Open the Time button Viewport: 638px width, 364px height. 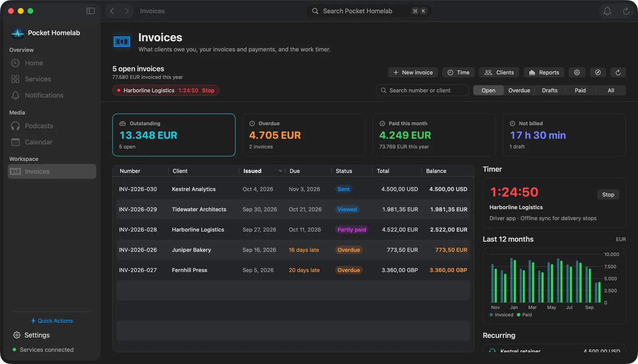[x=458, y=73]
